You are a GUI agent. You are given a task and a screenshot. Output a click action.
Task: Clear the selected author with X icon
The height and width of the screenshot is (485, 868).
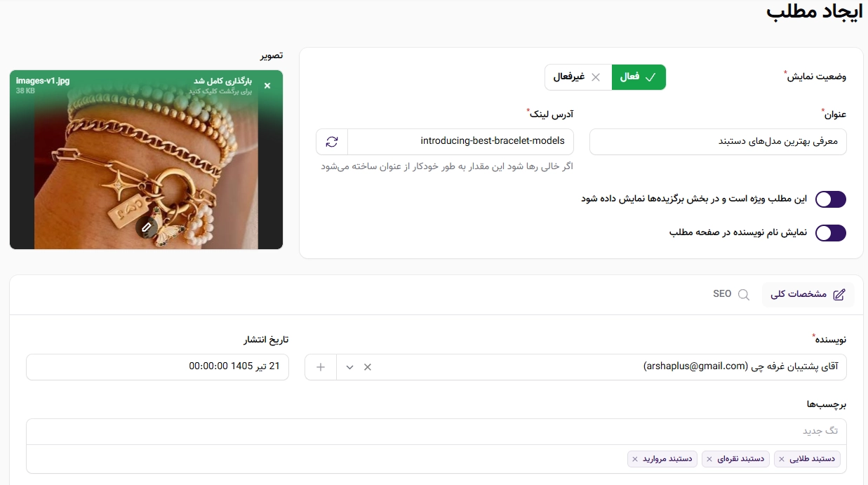coord(367,367)
